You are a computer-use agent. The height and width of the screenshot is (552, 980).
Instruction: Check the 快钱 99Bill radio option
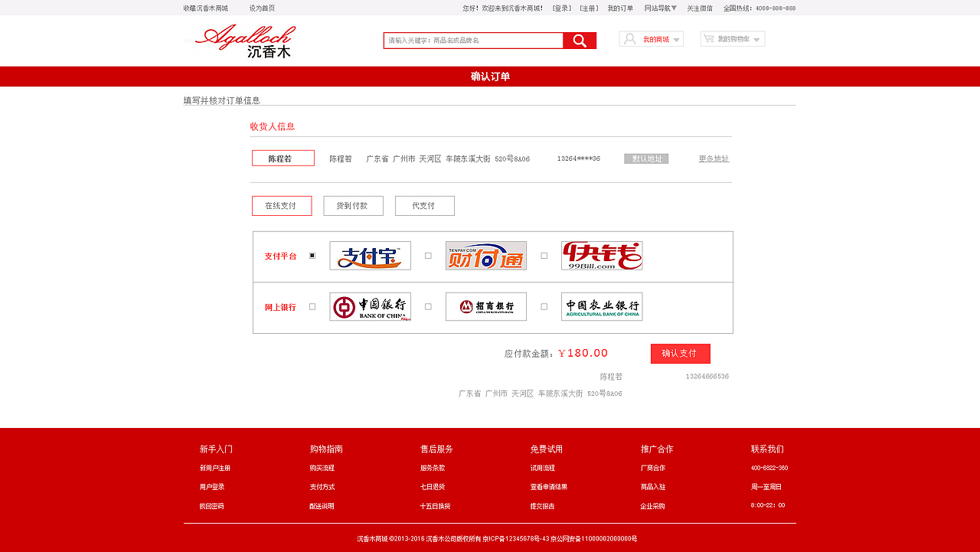click(x=544, y=256)
